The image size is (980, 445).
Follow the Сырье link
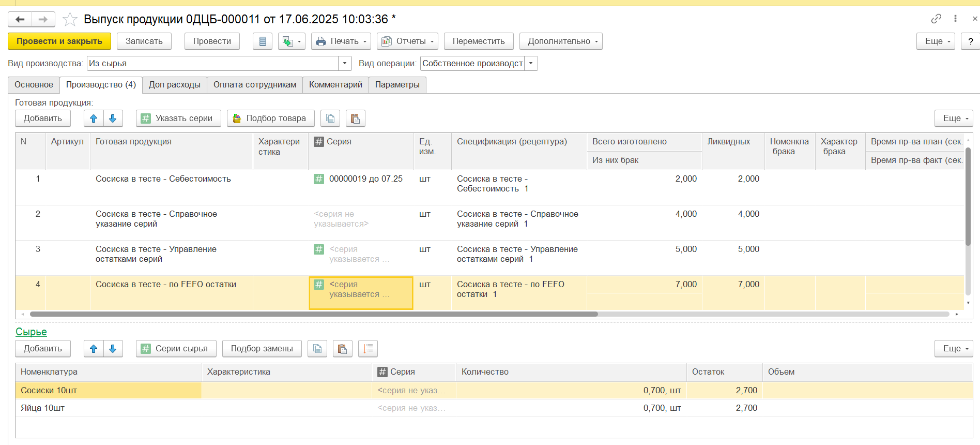click(31, 332)
